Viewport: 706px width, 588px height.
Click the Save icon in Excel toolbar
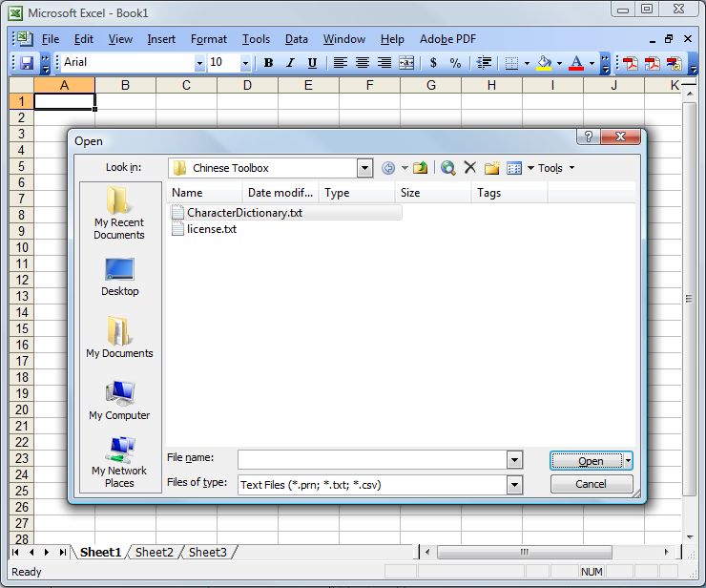[x=27, y=63]
